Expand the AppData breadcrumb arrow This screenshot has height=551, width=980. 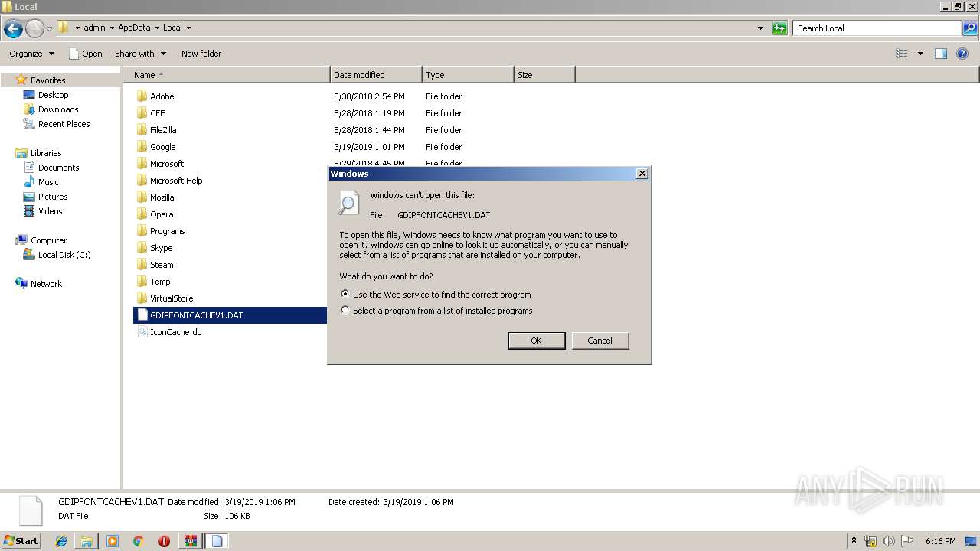coord(157,28)
